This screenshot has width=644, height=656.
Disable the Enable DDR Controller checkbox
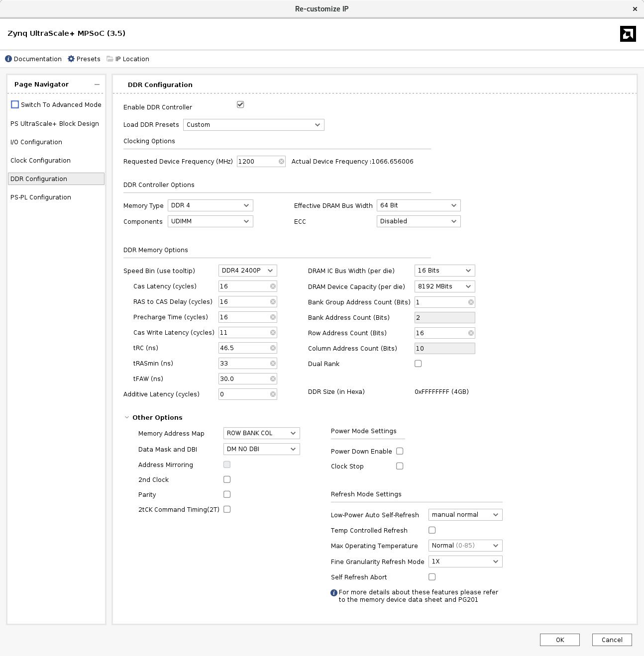pyautogui.click(x=240, y=104)
